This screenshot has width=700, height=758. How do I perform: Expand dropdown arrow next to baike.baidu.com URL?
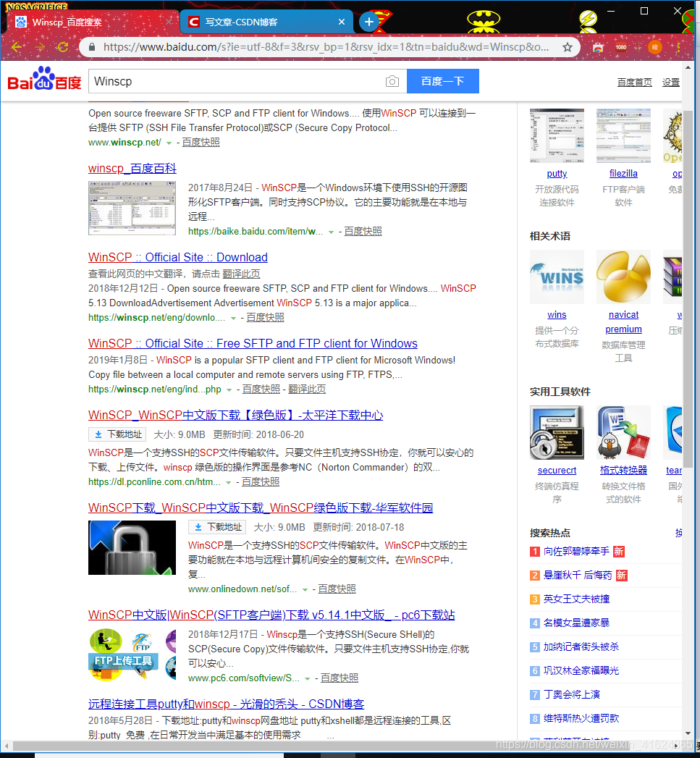(331, 232)
